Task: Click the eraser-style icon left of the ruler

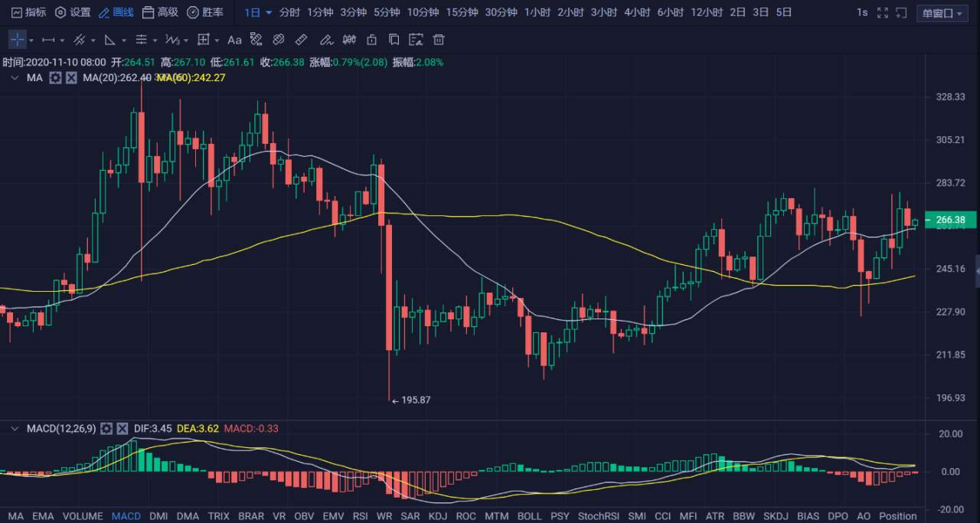Action: [x=279, y=40]
